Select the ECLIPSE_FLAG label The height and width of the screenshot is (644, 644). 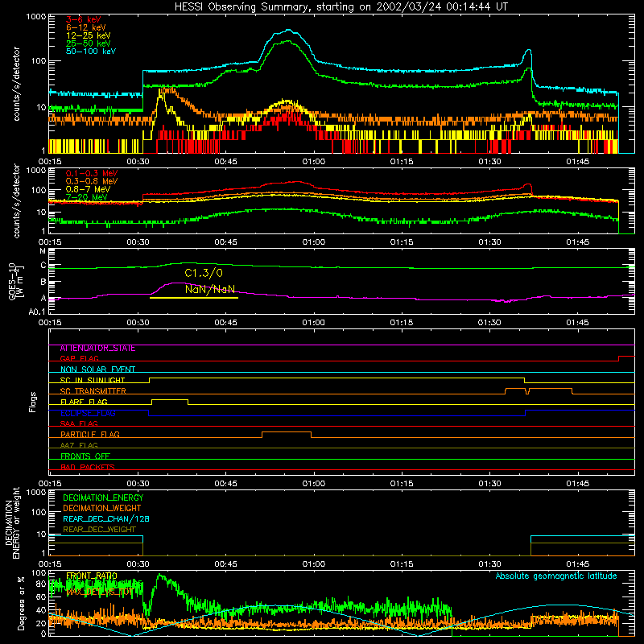tap(88, 413)
